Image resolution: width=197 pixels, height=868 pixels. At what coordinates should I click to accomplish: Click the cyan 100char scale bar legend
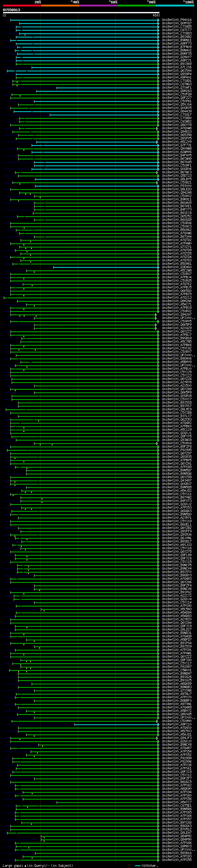click(x=138, y=866)
